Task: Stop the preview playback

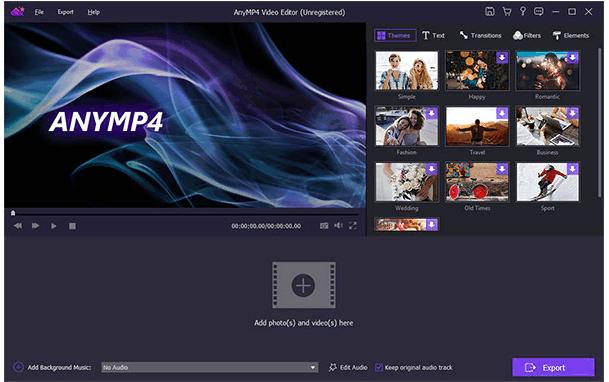Action: (x=72, y=226)
